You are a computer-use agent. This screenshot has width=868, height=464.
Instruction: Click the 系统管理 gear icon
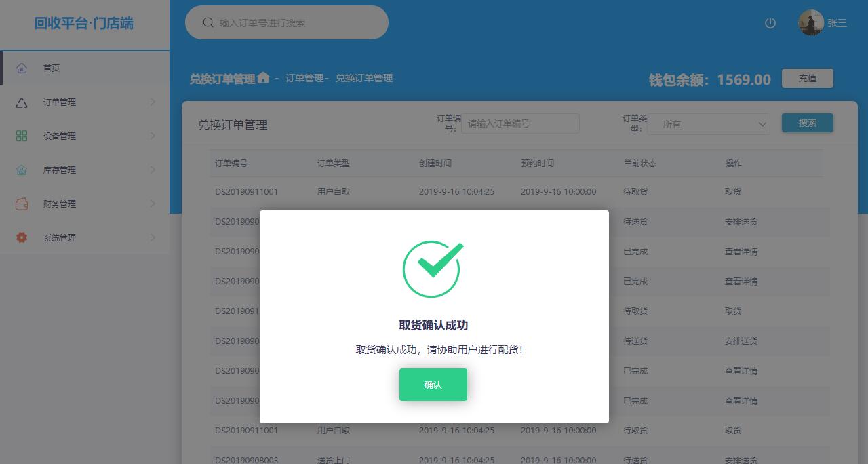[x=22, y=237]
